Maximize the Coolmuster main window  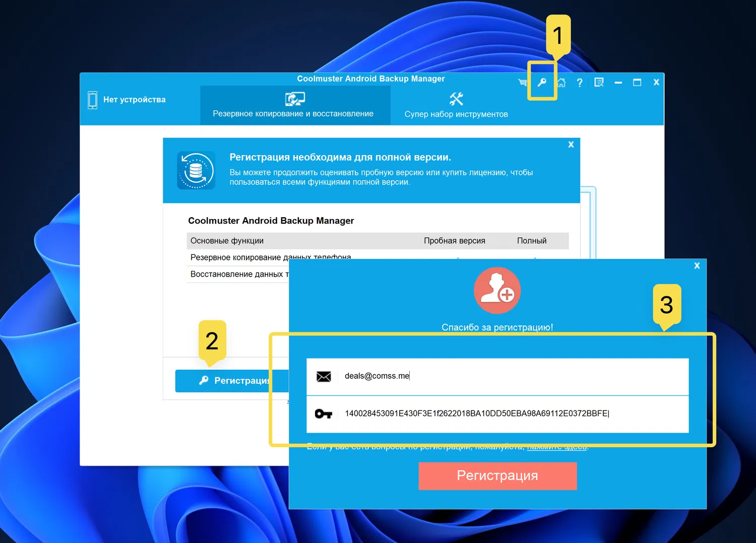pos(637,82)
